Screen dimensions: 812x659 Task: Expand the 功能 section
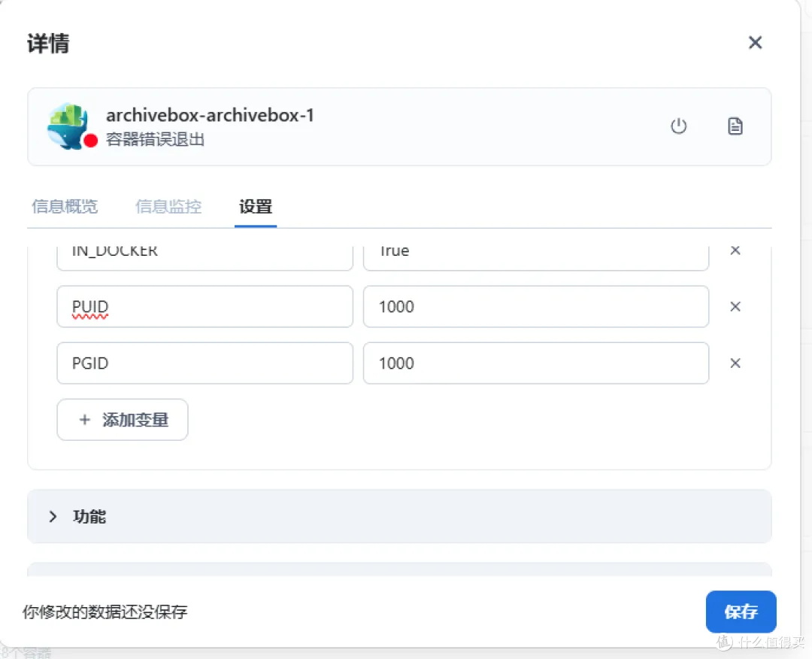[399, 517]
